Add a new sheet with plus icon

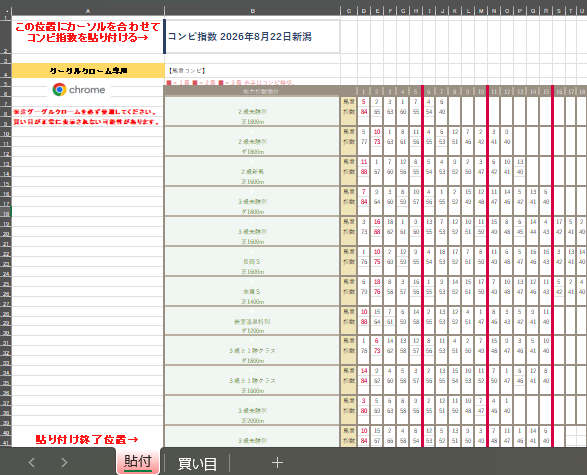coord(277,463)
